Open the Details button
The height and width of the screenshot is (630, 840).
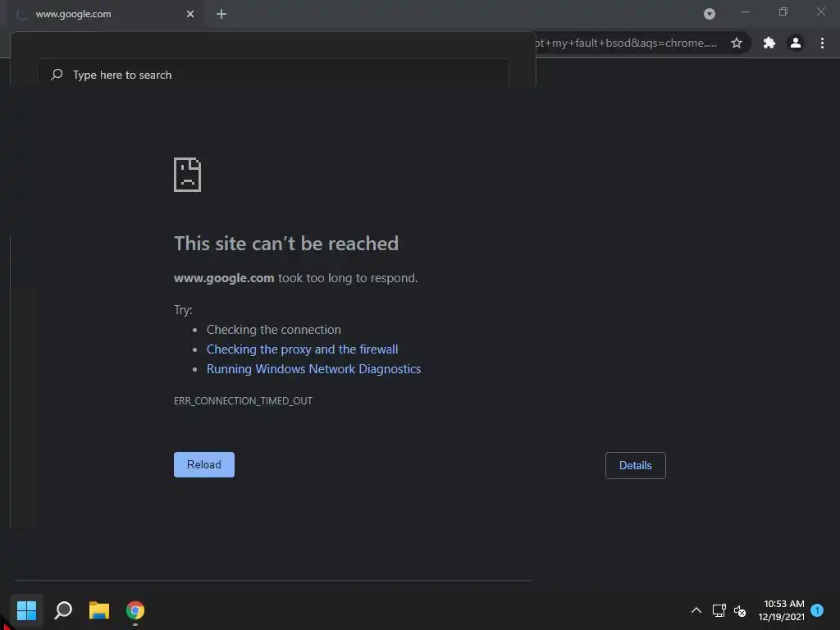pyautogui.click(x=636, y=465)
